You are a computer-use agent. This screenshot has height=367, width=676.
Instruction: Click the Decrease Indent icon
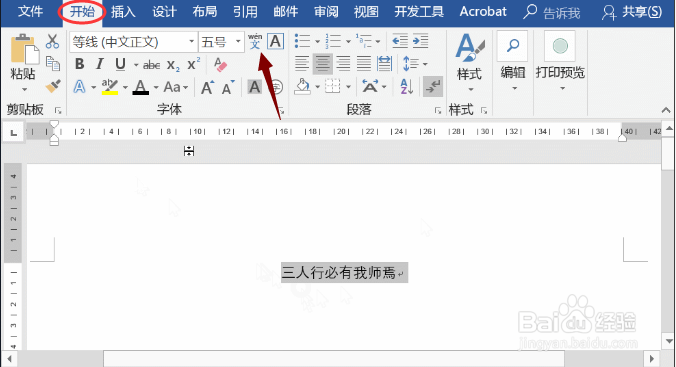400,41
